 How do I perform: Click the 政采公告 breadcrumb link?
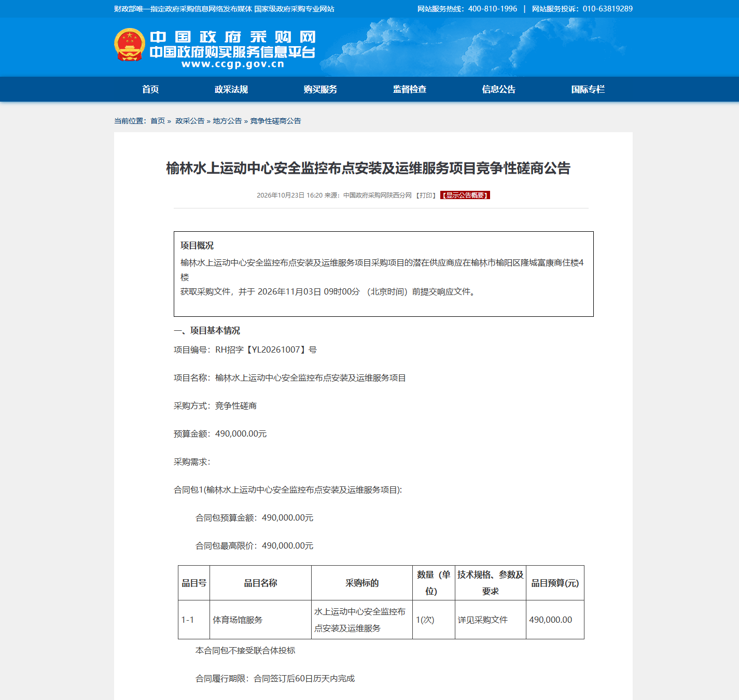(190, 121)
